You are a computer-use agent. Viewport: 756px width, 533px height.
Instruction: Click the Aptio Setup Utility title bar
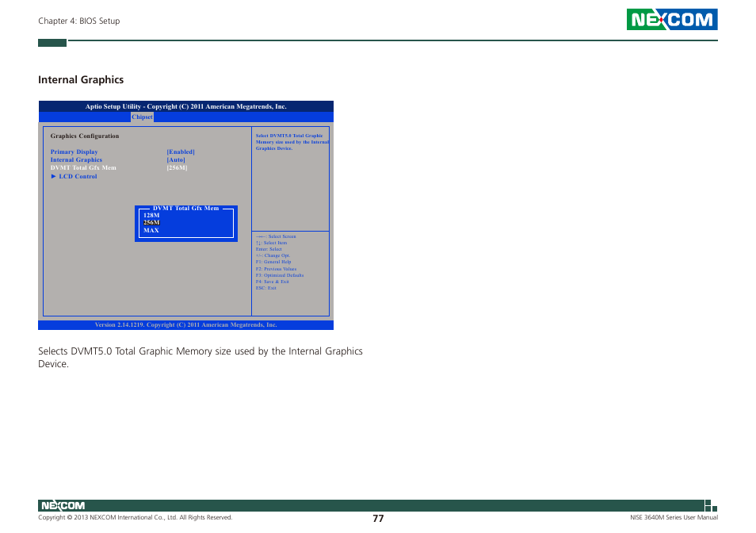(x=186, y=106)
